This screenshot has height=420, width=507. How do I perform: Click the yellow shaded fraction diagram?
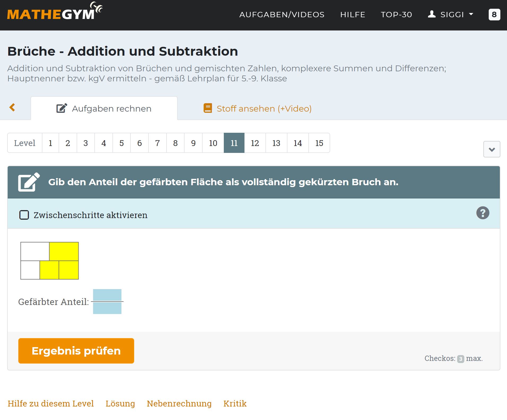click(x=50, y=261)
